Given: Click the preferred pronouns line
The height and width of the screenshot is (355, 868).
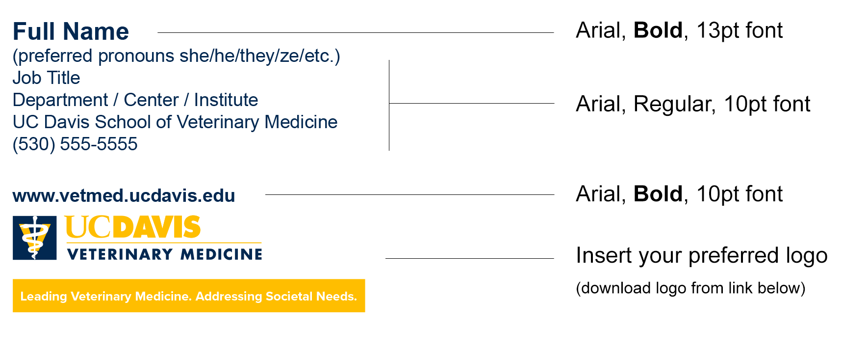Looking at the screenshot, I should (176, 56).
